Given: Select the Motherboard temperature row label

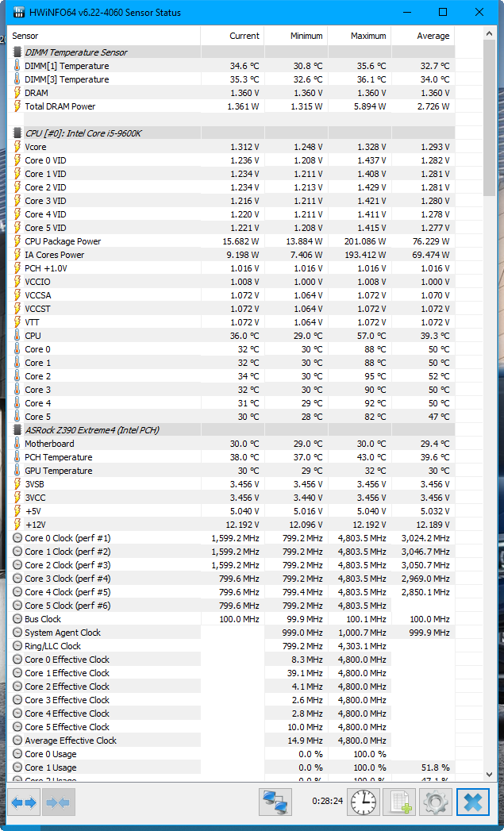Looking at the screenshot, I should [49, 444].
